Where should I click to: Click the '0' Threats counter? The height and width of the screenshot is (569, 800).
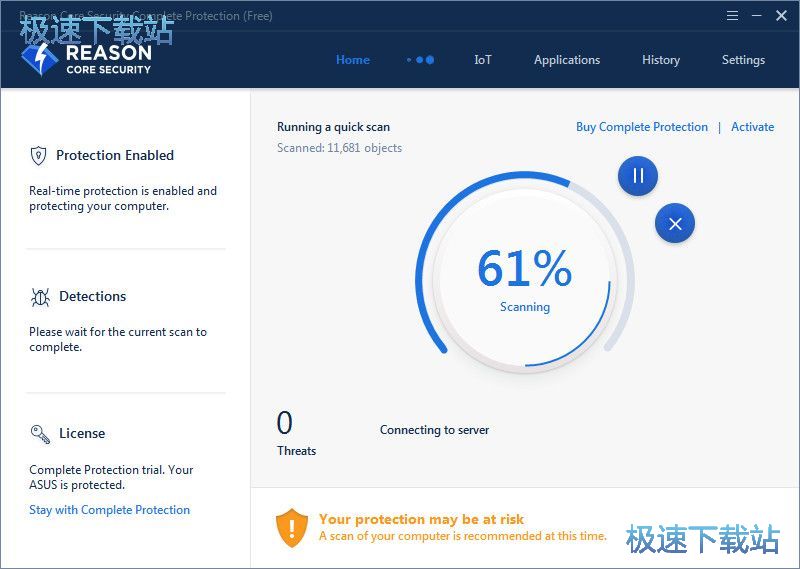coord(285,423)
